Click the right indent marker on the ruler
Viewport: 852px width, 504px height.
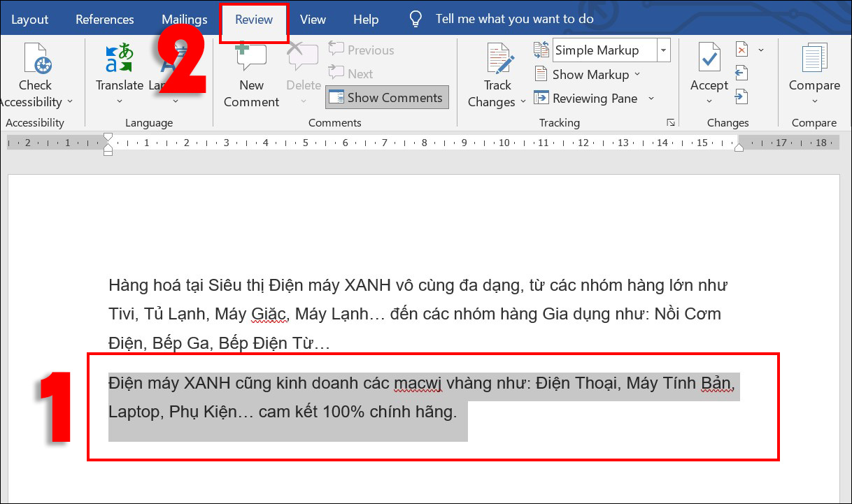pos(739,146)
